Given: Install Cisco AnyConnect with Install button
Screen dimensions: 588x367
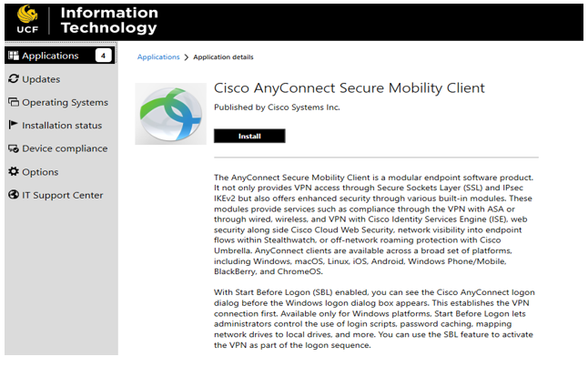Looking at the screenshot, I should pos(249,136).
